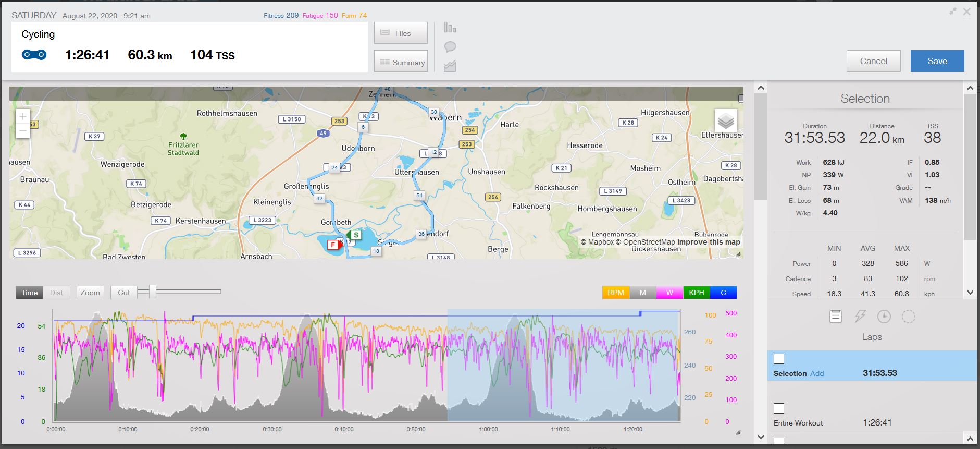Save the workout changes
Image resolution: width=980 pixels, height=449 pixels.
pos(937,61)
